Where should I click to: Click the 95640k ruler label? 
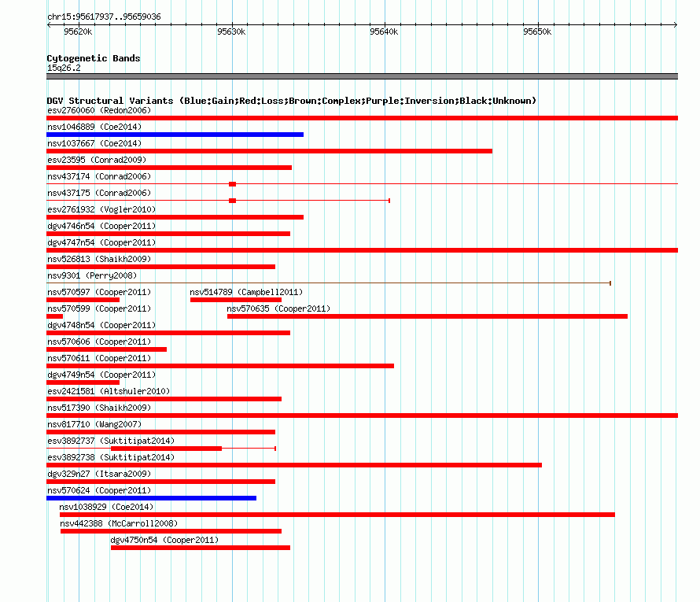click(x=384, y=31)
